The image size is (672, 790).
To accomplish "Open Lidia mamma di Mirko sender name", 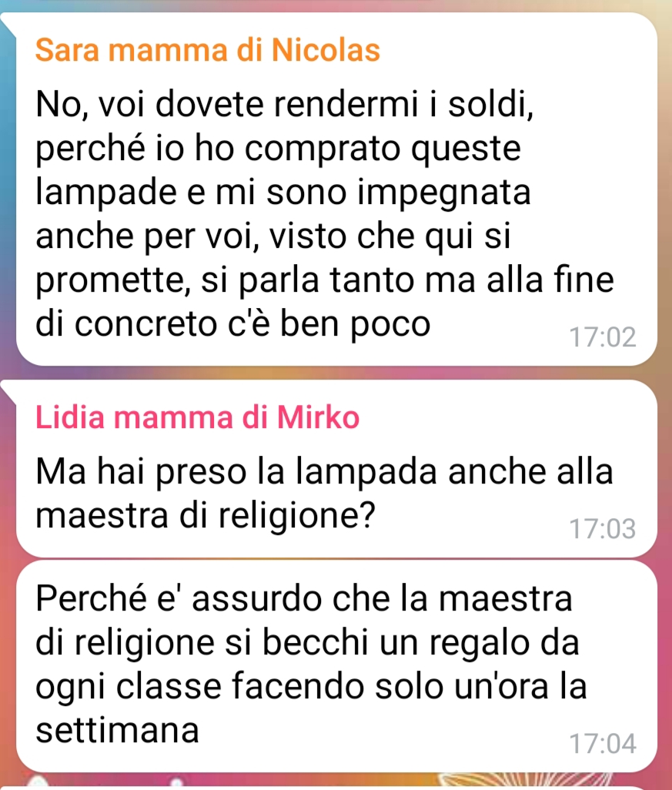I will [x=198, y=417].
